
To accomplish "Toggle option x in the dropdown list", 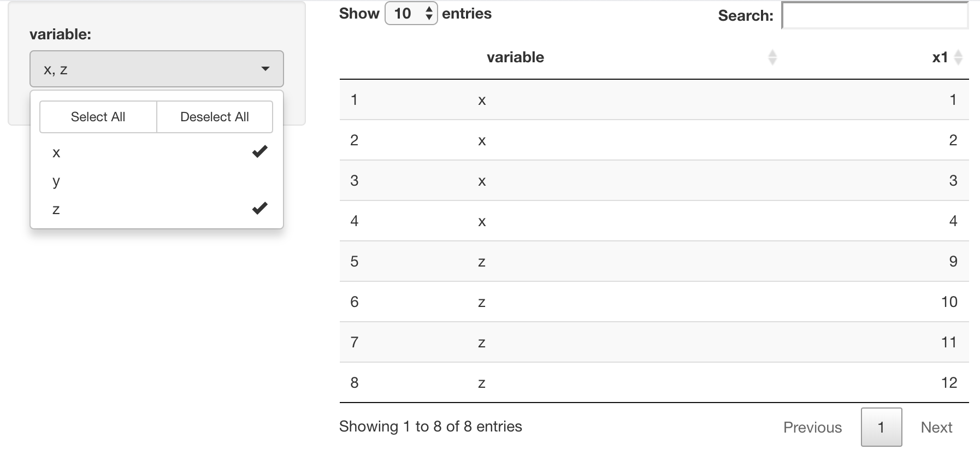I will 56,153.
